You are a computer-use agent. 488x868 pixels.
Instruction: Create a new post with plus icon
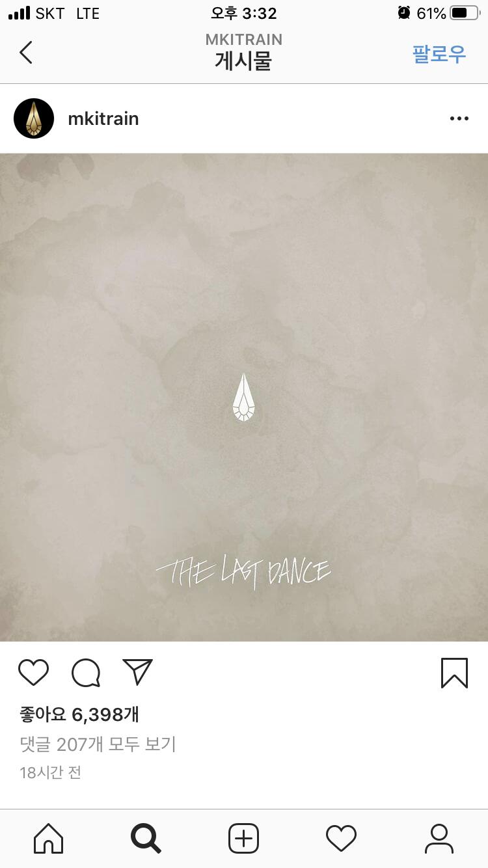[244, 838]
